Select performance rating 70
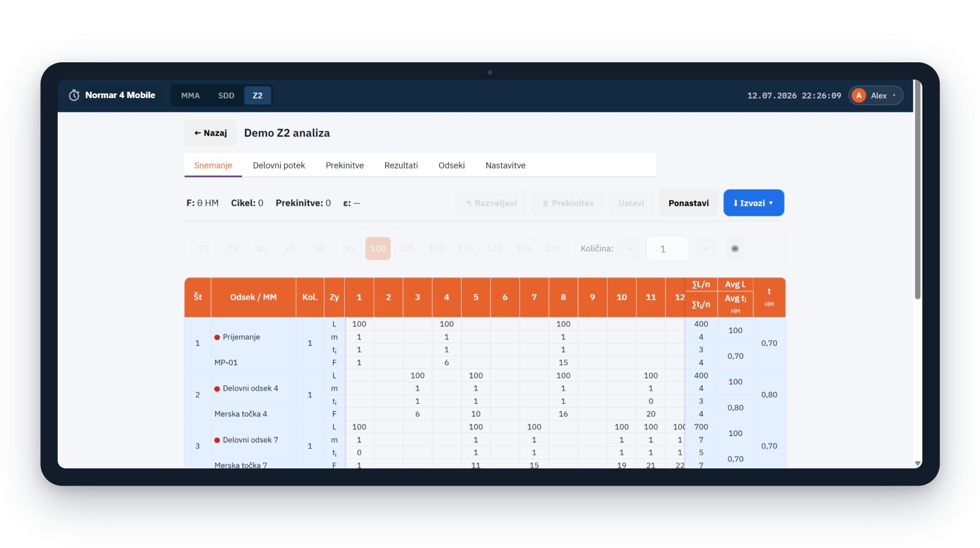Viewport: 980px width, 548px height. click(x=203, y=249)
